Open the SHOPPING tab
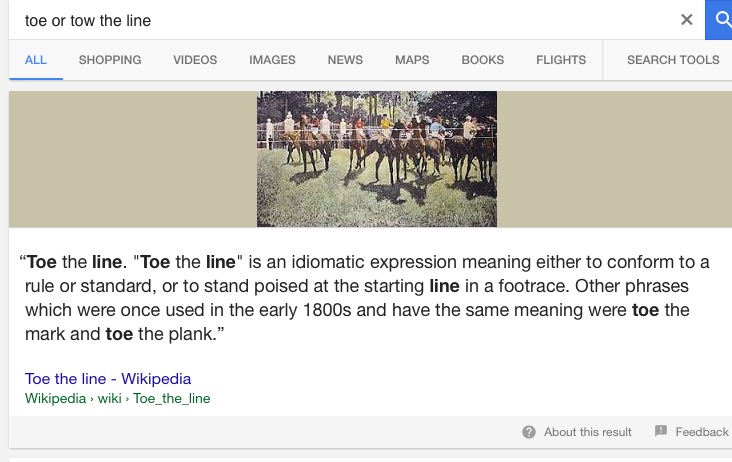The height and width of the screenshot is (462, 732). pyautogui.click(x=110, y=60)
